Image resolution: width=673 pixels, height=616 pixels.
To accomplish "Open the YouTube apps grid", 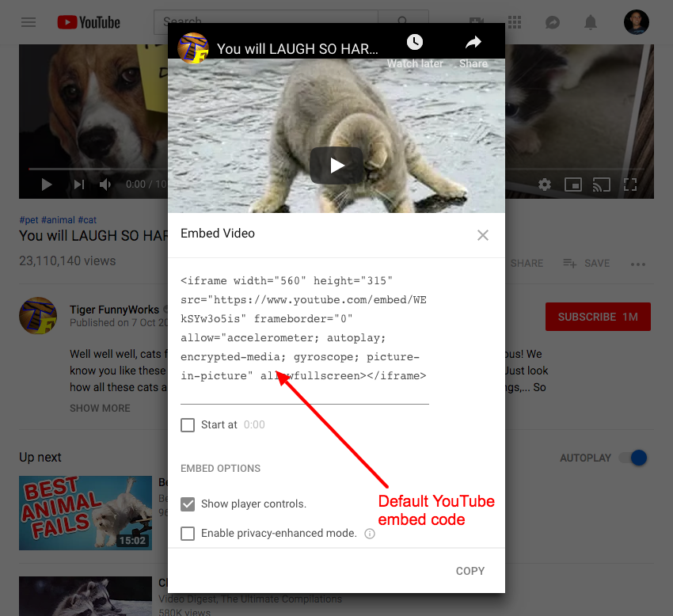I will [x=514, y=22].
